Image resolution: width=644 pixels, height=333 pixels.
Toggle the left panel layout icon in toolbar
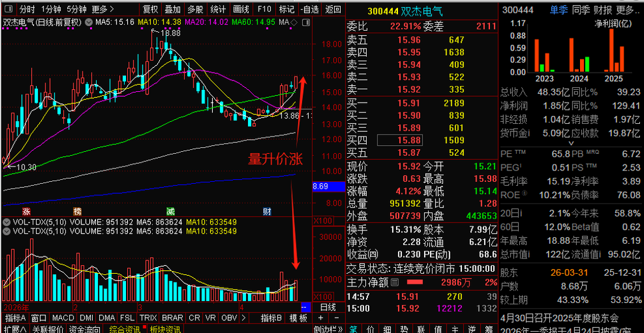point(9,9)
